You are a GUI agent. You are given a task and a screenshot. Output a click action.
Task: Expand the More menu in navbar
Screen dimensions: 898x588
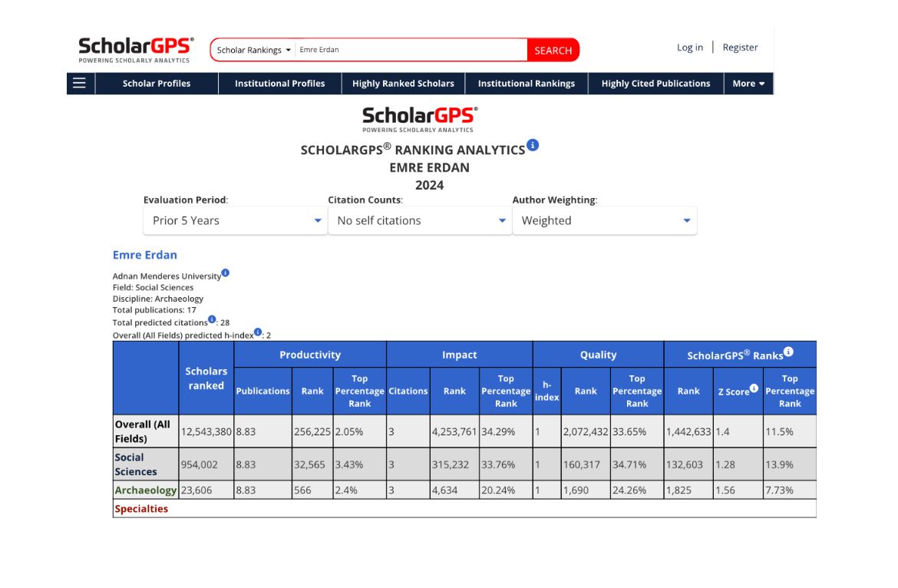click(x=748, y=84)
